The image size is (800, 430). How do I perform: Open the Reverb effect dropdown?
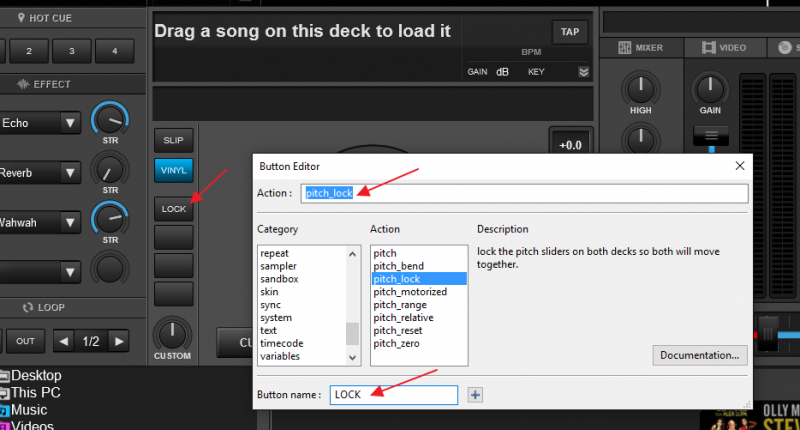69,173
